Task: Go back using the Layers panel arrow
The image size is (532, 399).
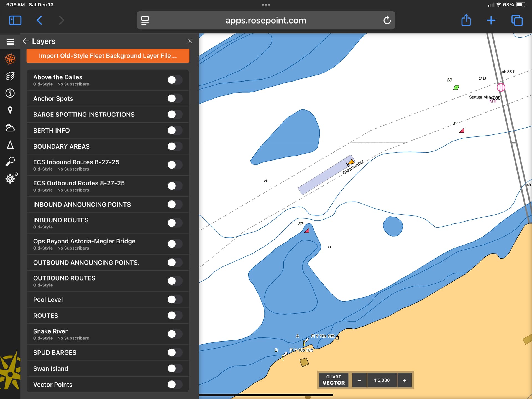Action: click(26, 41)
